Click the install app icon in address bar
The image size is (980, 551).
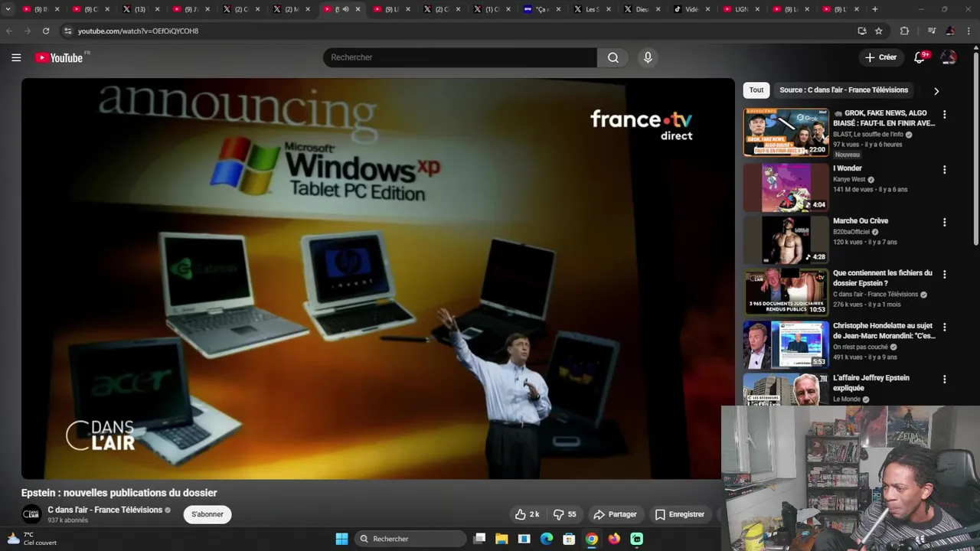[x=862, y=31]
